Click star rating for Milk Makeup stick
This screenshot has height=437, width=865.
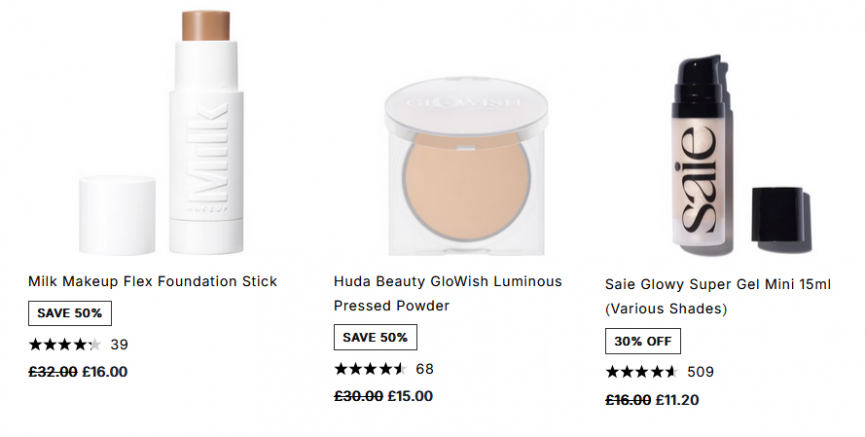(65, 345)
